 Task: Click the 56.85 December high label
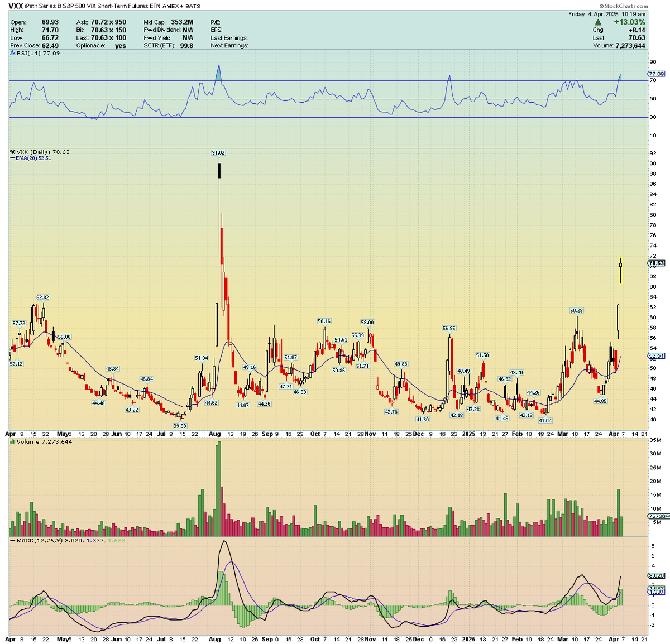[x=449, y=328]
